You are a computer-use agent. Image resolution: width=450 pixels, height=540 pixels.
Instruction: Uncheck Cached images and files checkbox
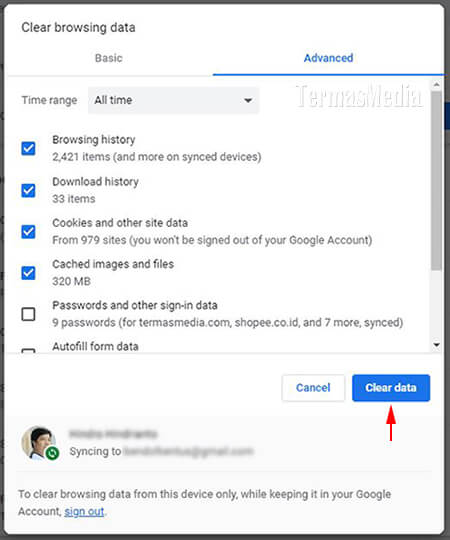pyautogui.click(x=28, y=273)
